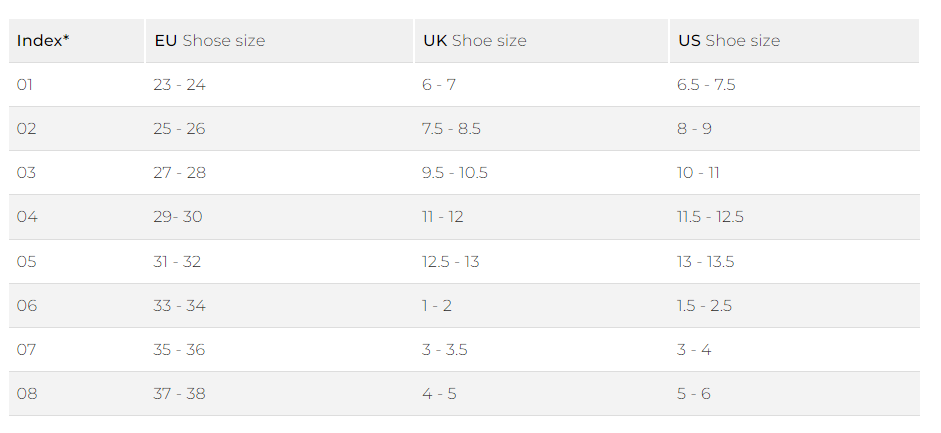Select EU size 33 - 34 cell
This screenshot has height=433, width=941.
coord(180,306)
